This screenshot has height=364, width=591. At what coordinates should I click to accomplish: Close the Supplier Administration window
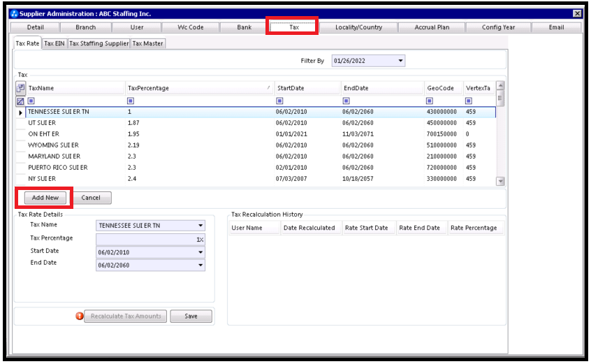[577, 14]
